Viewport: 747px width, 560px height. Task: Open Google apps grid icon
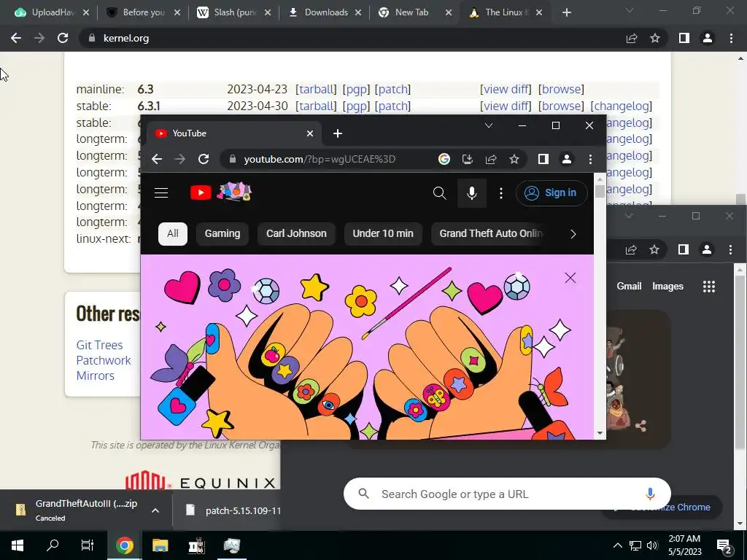tap(709, 286)
